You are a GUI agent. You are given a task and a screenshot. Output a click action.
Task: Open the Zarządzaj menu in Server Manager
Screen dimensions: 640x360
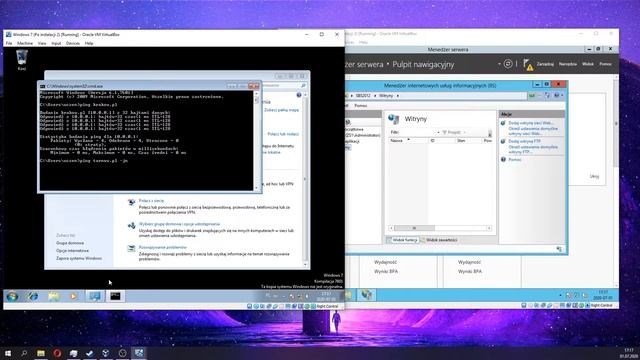(x=545, y=64)
